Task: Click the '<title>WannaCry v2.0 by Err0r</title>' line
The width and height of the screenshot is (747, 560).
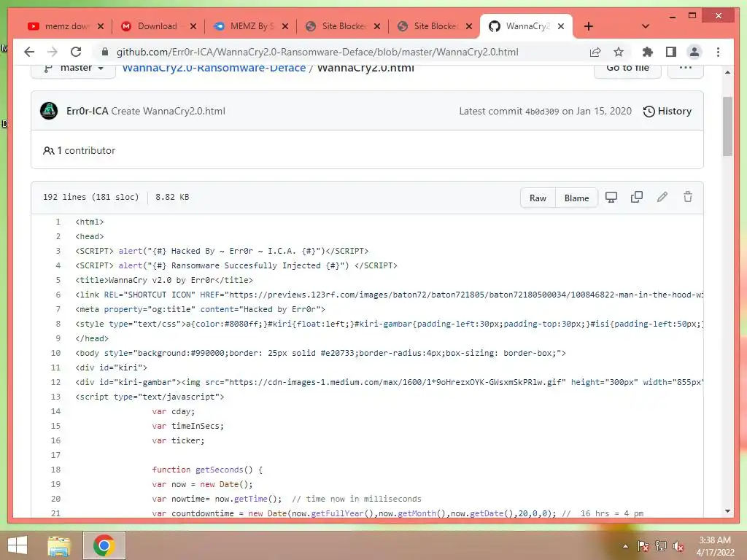Action: pos(164,280)
